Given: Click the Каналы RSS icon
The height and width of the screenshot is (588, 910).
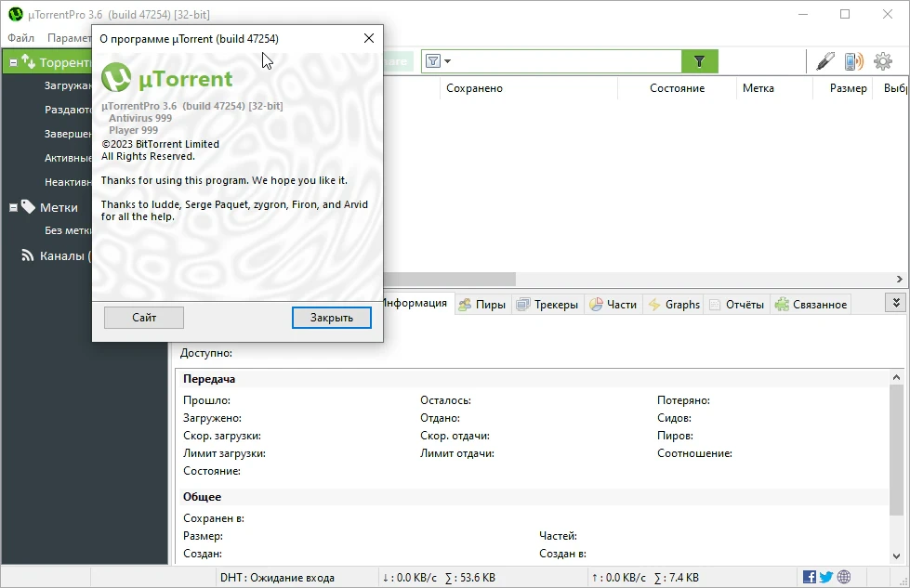Looking at the screenshot, I should pos(27,255).
